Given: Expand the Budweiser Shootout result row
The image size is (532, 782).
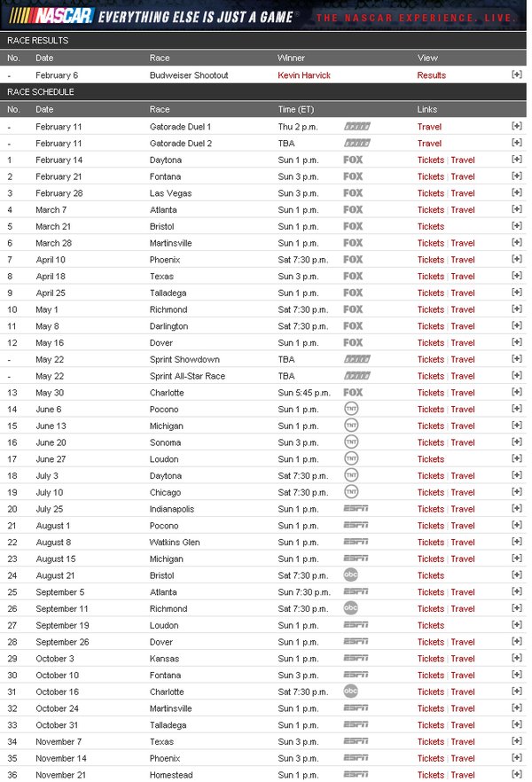Looking at the screenshot, I should click(x=517, y=75).
